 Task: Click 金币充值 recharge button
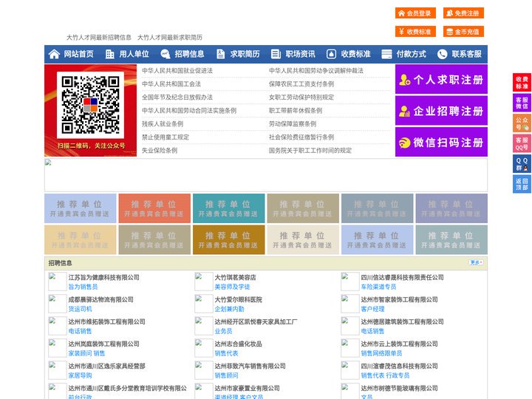(x=463, y=32)
